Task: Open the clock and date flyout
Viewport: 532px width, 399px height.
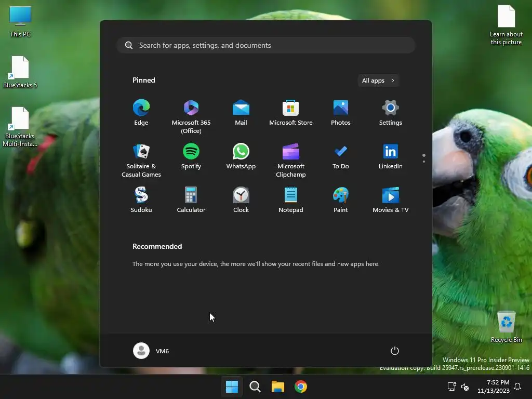Action: [494, 387]
